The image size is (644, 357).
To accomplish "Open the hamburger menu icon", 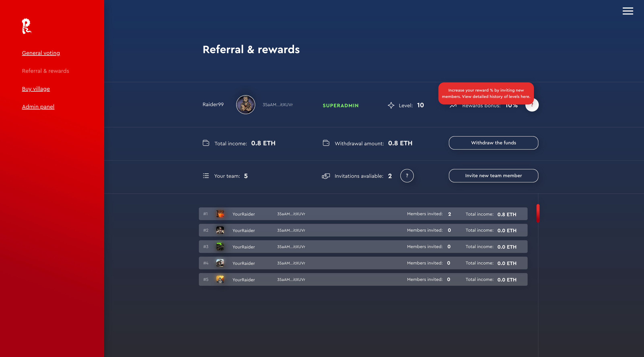I will [x=627, y=11].
